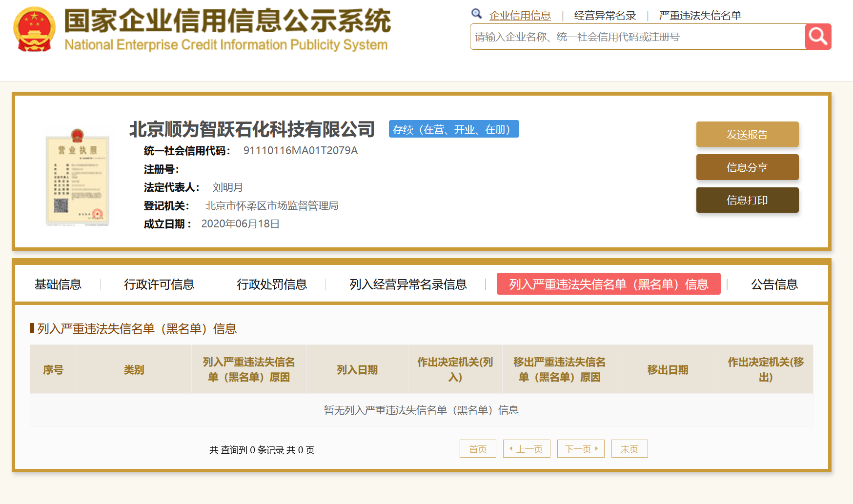Click the 列入严重违法失信名单（黑名单）原因 header
The width and height of the screenshot is (853, 504).
249,369
